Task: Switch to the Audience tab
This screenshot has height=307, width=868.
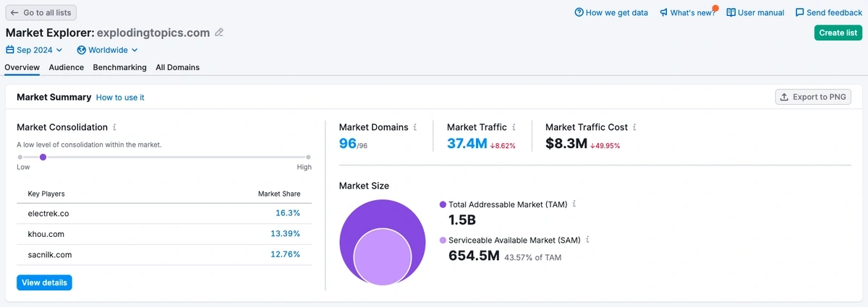Action: pyautogui.click(x=66, y=67)
